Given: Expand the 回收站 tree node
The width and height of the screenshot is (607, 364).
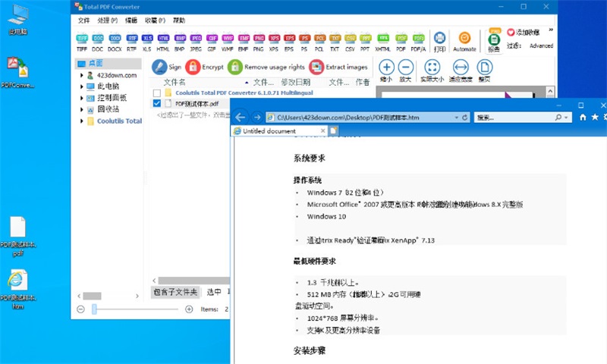Looking at the screenshot, I should point(82,109).
